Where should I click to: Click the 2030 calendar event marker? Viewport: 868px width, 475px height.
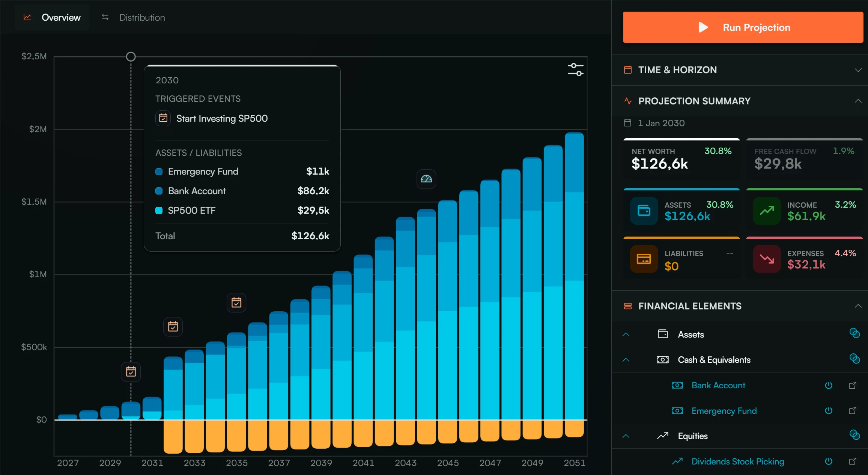coord(131,372)
